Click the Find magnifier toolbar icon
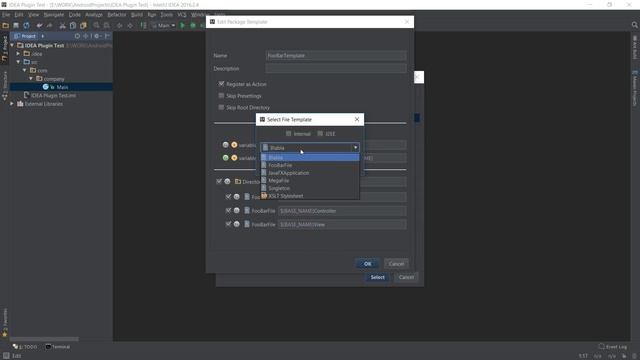 (x=96, y=25)
